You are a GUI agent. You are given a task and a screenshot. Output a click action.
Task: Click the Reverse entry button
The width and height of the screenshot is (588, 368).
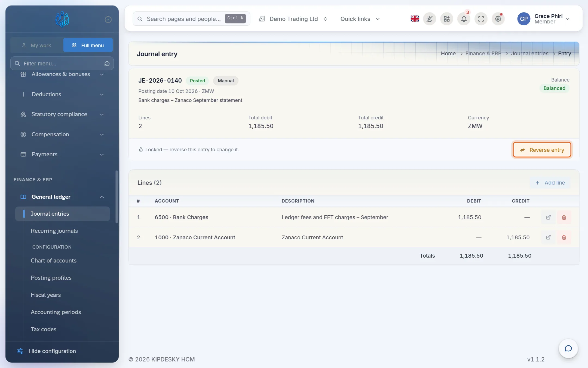pos(542,150)
